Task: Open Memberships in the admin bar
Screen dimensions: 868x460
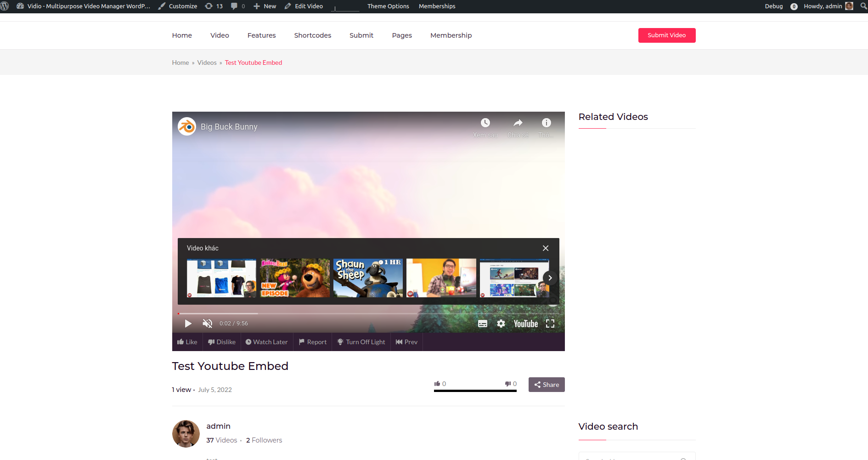Action: (437, 6)
